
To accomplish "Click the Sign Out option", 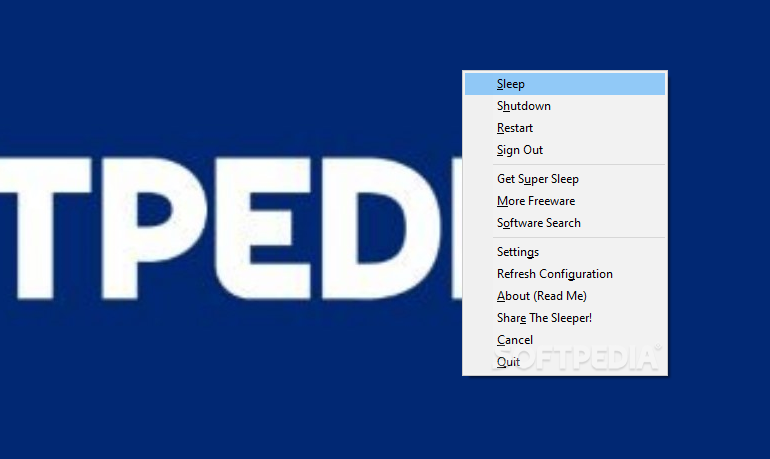I will (x=565, y=150).
